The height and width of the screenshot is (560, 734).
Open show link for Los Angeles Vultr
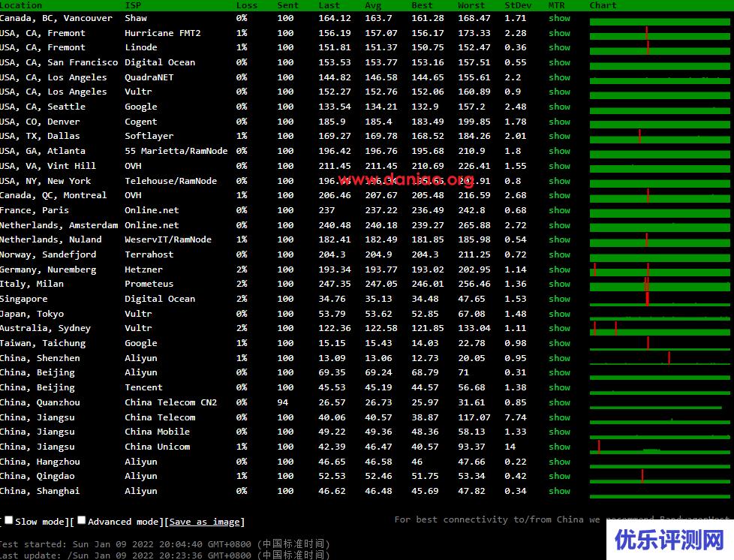point(559,92)
